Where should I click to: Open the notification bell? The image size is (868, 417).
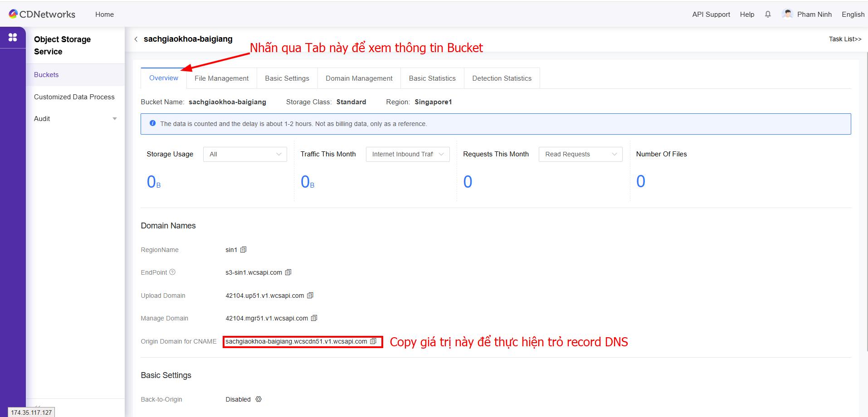pyautogui.click(x=768, y=15)
